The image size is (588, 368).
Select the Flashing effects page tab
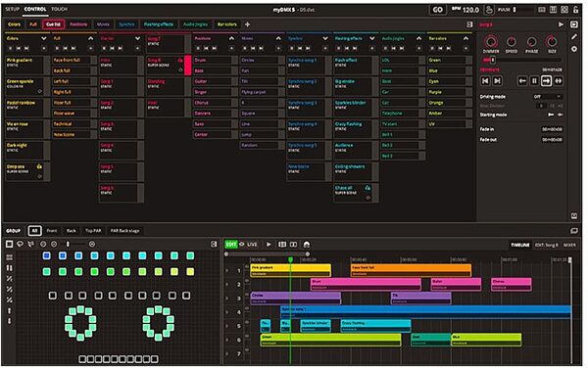pos(159,24)
